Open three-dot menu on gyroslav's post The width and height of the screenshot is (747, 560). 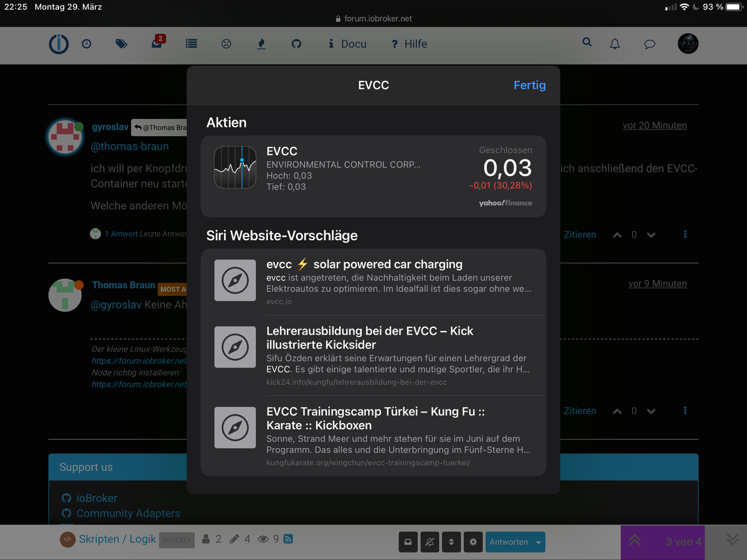(x=685, y=235)
